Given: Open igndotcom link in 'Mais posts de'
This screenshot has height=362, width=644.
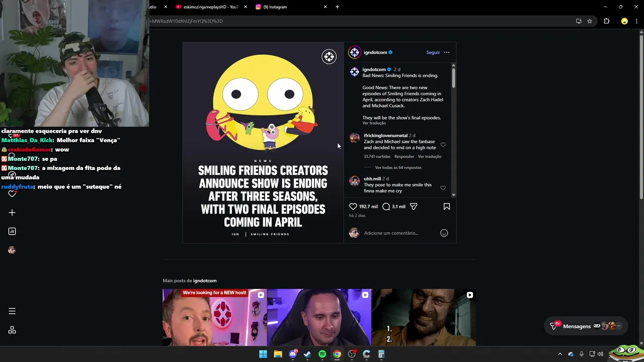Looking at the screenshot, I should coord(205,281).
